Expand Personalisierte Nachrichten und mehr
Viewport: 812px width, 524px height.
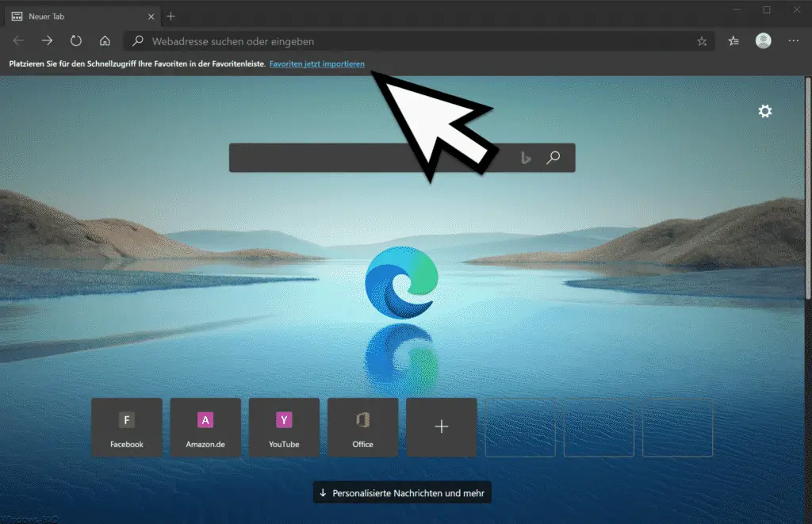tap(402, 493)
